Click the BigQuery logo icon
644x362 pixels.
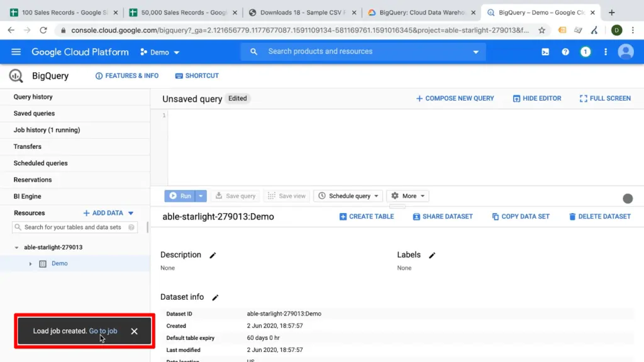(x=15, y=75)
